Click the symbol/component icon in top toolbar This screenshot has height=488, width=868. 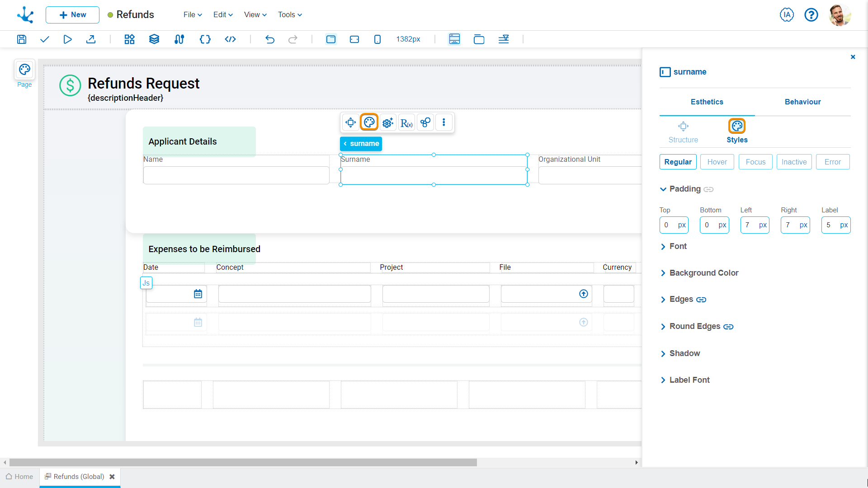pyautogui.click(x=129, y=39)
